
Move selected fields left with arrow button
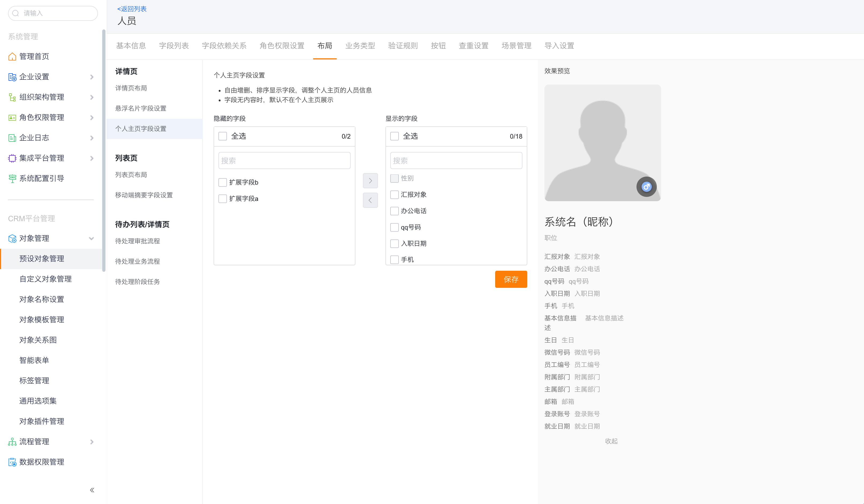(370, 200)
